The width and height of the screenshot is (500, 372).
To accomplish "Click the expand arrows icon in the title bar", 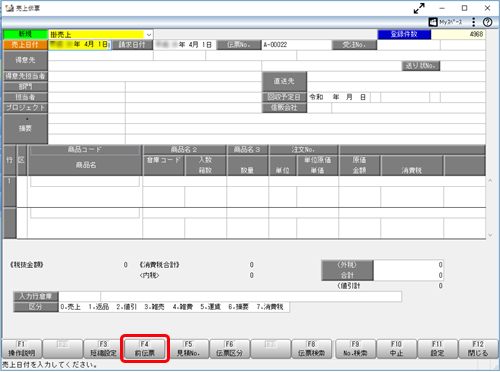I will tap(419, 8).
